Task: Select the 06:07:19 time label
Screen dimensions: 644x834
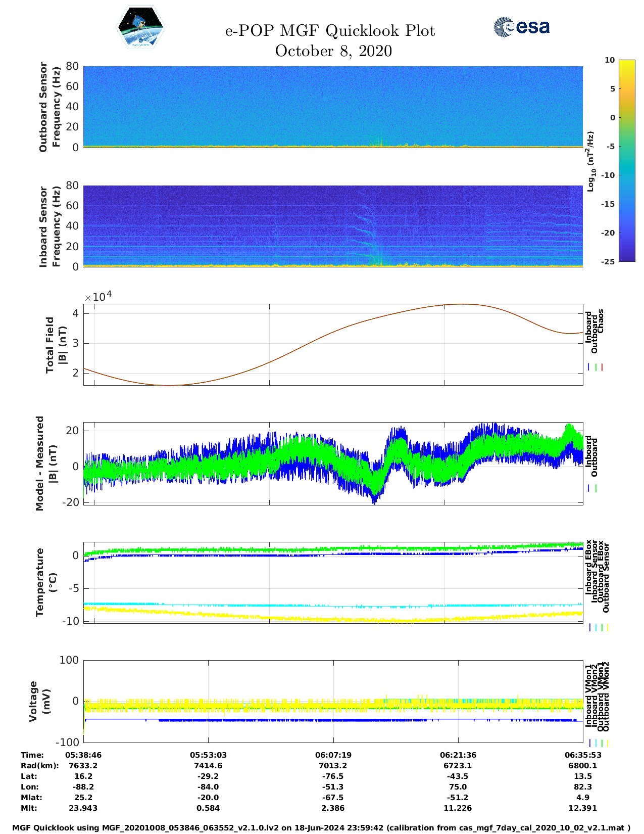Action: pyautogui.click(x=333, y=755)
